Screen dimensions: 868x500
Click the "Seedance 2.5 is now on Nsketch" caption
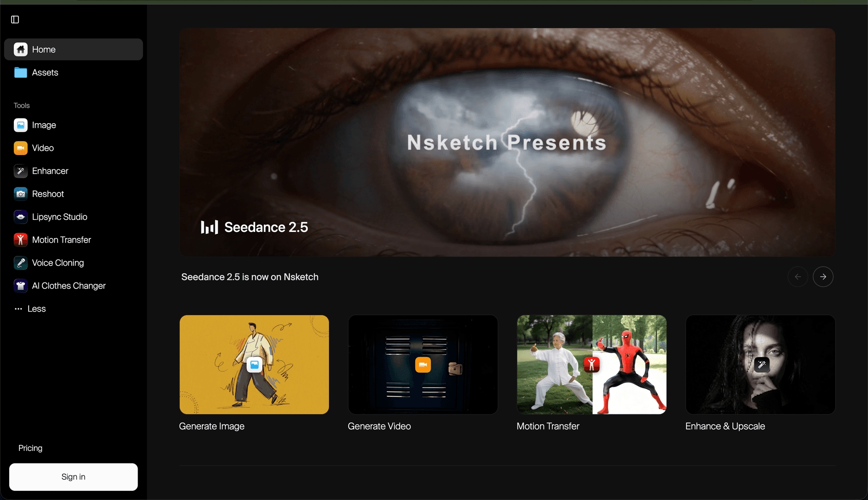coord(250,277)
